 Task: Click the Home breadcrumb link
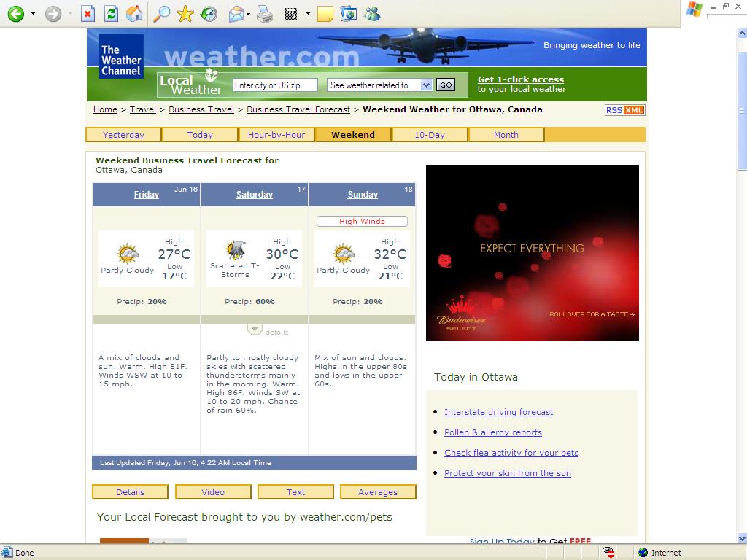[x=105, y=109]
